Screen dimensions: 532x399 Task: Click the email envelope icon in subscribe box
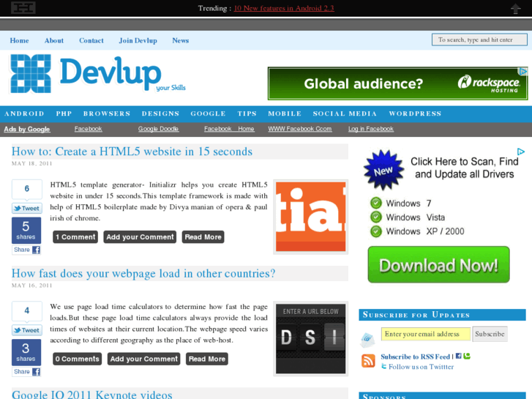click(x=367, y=339)
